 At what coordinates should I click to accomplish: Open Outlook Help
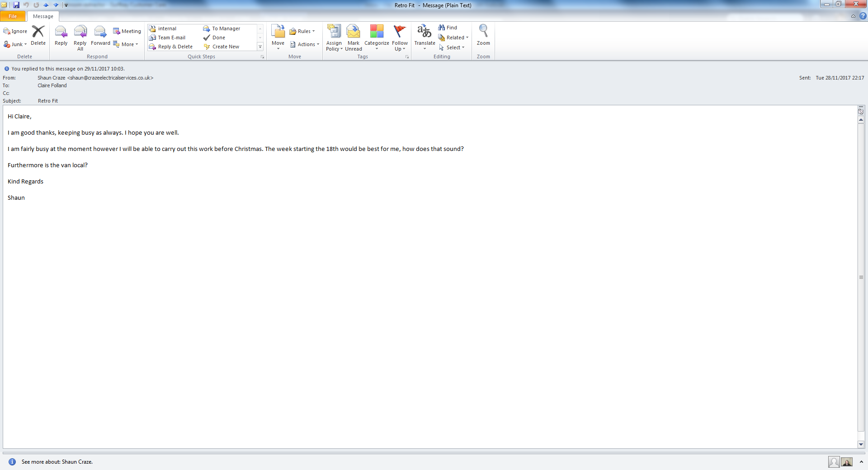pyautogui.click(x=863, y=16)
